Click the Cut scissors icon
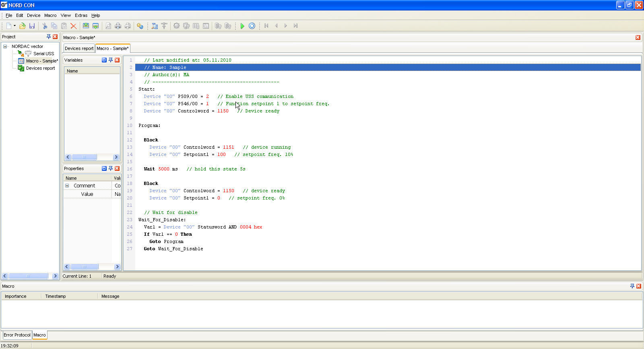 pyautogui.click(x=45, y=26)
